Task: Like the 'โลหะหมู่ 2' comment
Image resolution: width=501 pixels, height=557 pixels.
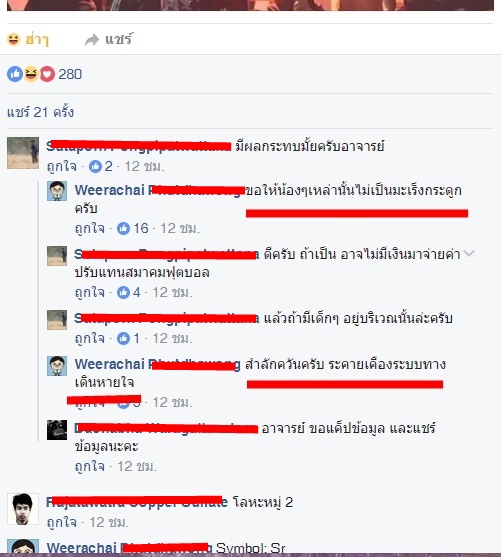Action: (x=62, y=523)
